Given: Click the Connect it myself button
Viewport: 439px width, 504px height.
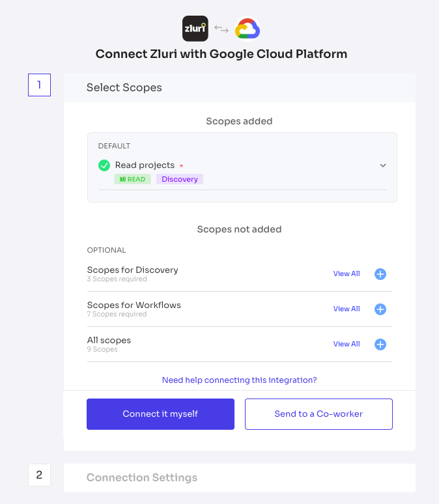Looking at the screenshot, I should click(160, 414).
